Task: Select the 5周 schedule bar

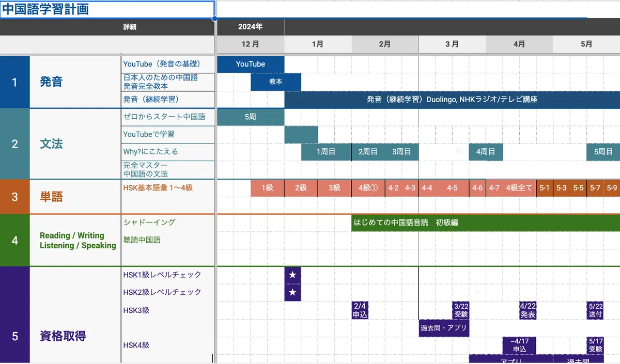Action: click(251, 117)
